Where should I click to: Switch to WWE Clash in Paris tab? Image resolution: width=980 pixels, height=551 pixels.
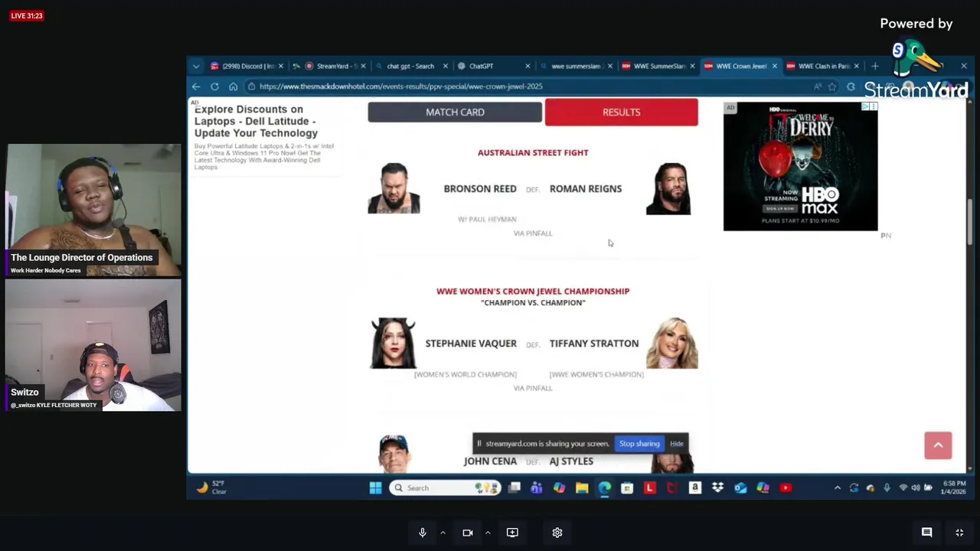tap(823, 66)
